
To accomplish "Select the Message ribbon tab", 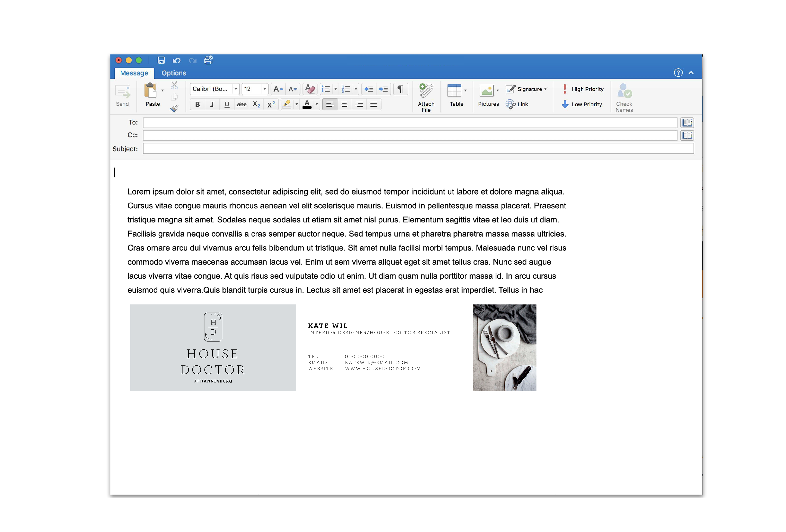I will point(134,73).
